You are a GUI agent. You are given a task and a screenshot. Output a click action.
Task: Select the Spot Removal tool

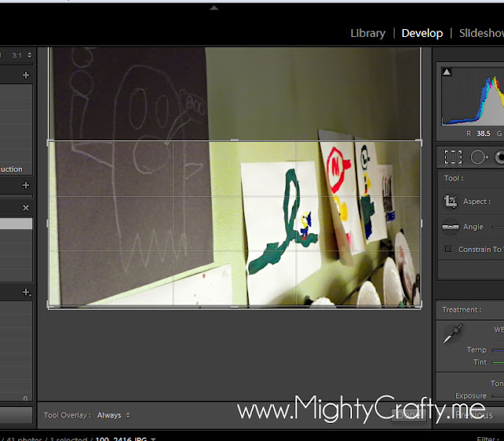(479, 157)
